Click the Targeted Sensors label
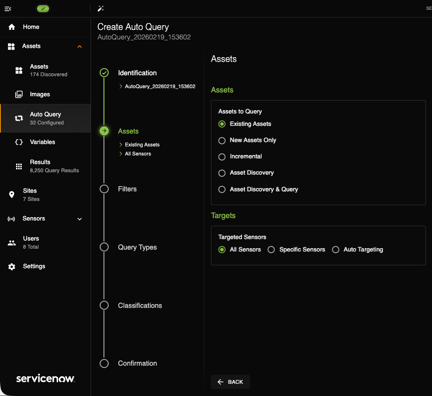Image resolution: width=432 pixels, height=396 pixels. point(242,237)
